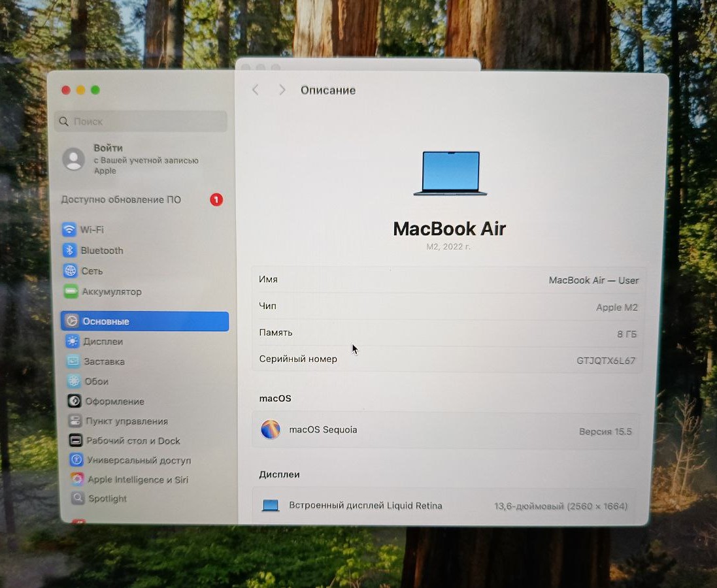Click the Оформление icon in sidebar
Image resolution: width=717 pixels, height=588 pixels.
74,401
